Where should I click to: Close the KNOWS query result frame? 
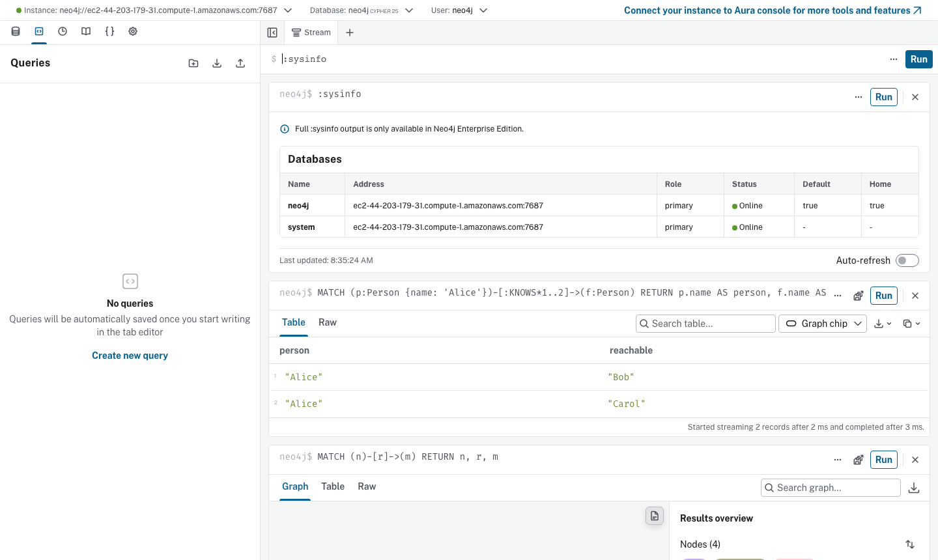pos(915,296)
